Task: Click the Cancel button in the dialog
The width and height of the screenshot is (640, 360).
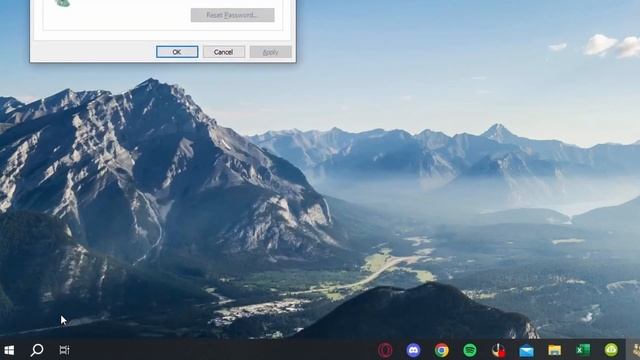Action: (223, 52)
